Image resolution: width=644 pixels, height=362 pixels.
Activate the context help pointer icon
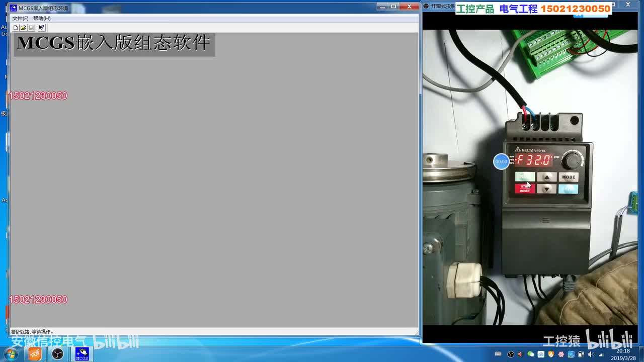pos(42,28)
